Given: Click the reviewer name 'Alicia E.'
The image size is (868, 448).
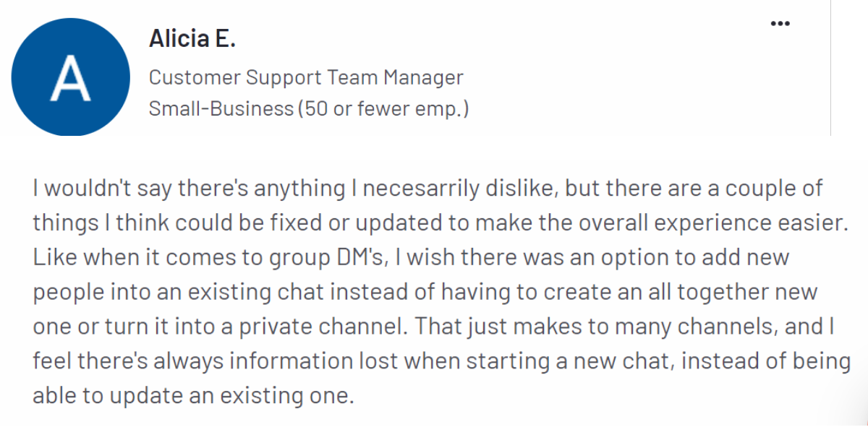Looking at the screenshot, I should pyautogui.click(x=192, y=38).
